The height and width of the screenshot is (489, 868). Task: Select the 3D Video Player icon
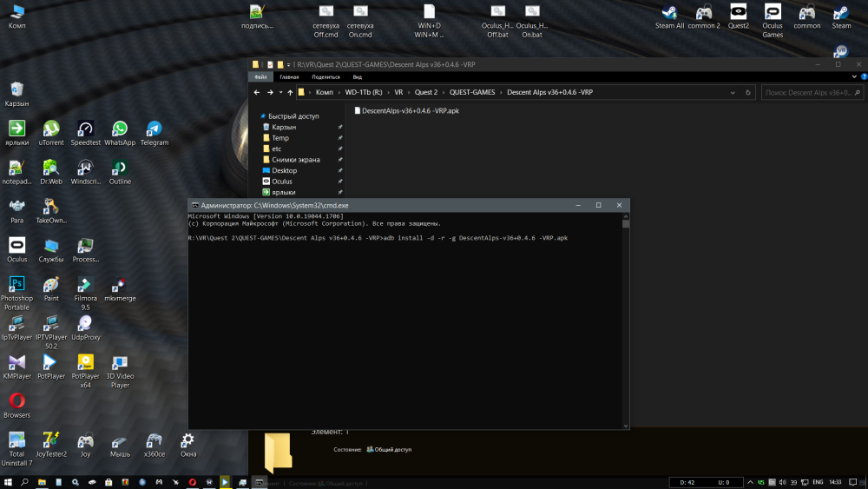pyautogui.click(x=120, y=372)
